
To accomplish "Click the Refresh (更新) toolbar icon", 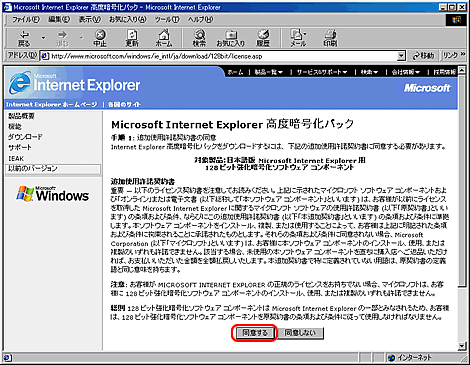I will [132, 38].
